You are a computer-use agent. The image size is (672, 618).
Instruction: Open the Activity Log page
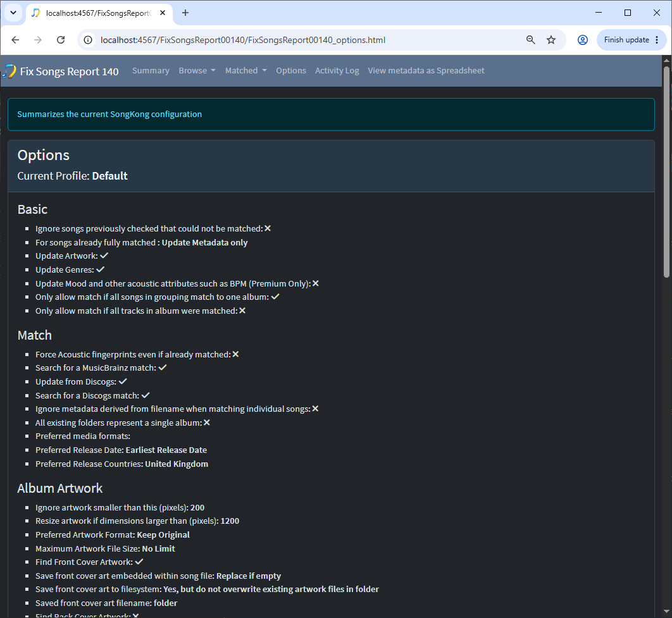click(337, 71)
